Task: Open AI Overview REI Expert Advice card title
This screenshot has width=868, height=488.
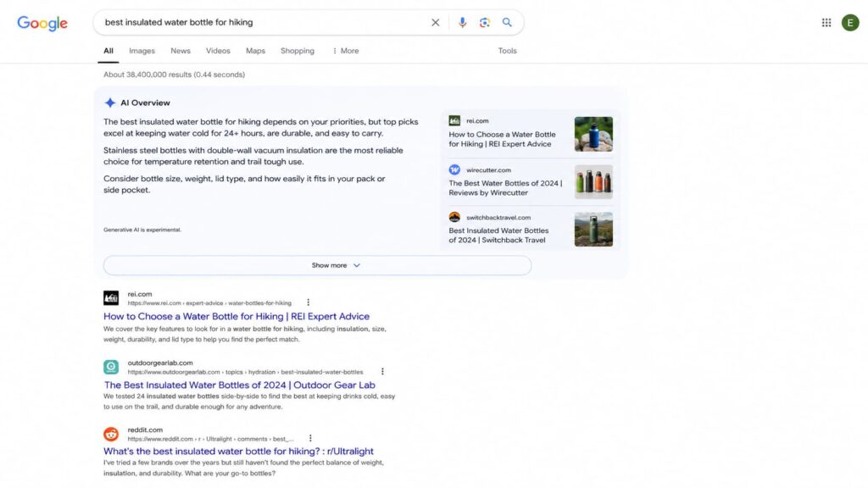Action: click(502, 140)
